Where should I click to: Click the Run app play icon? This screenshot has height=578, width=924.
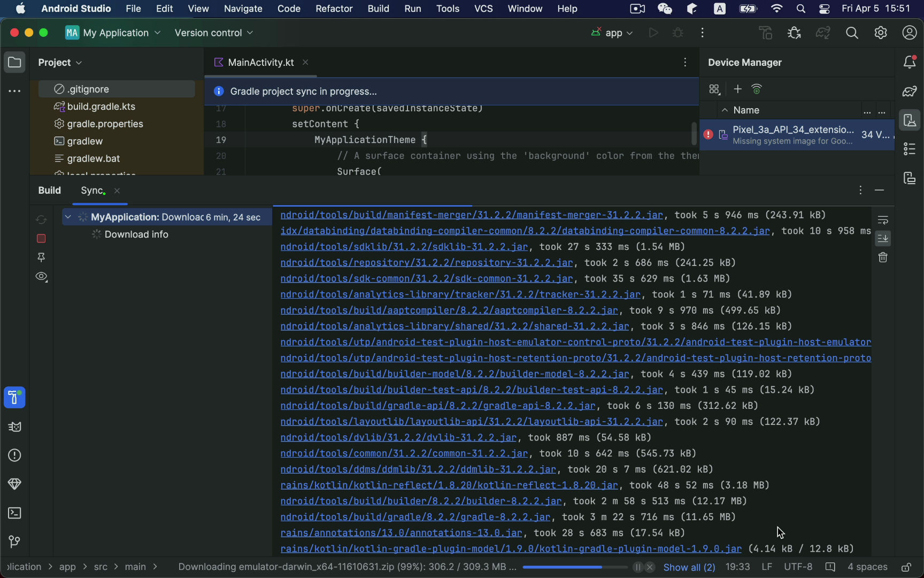pyautogui.click(x=653, y=33)
